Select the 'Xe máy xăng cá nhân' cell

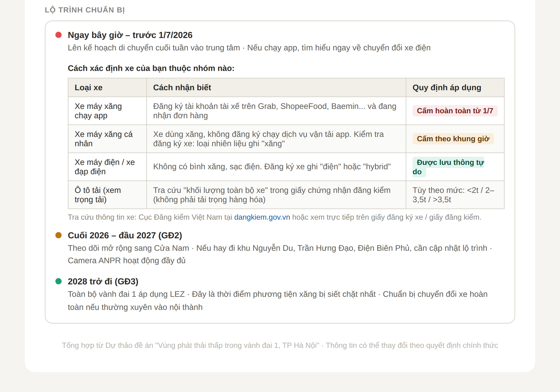click(x=103, y=139)
